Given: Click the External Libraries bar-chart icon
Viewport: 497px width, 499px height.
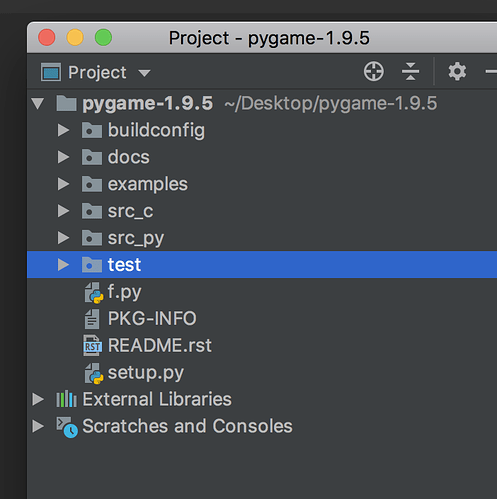Looking at the screenshot, I should (x=66, y=399).
